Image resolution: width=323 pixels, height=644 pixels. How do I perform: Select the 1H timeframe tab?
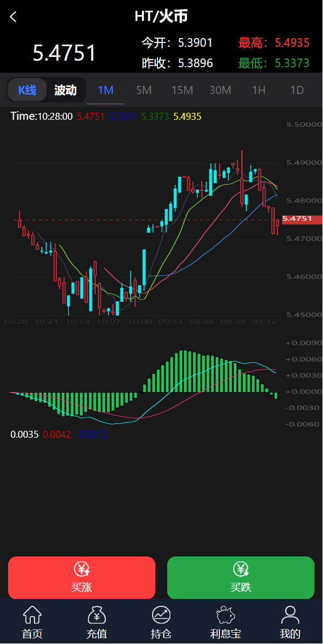click(x=259, y=90)
